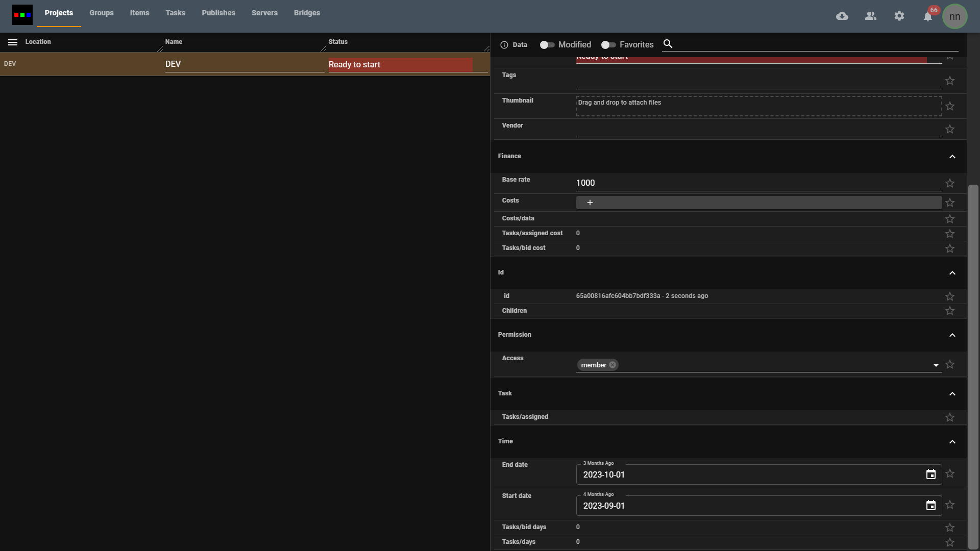Open the settings gear icon

[899, 16]
